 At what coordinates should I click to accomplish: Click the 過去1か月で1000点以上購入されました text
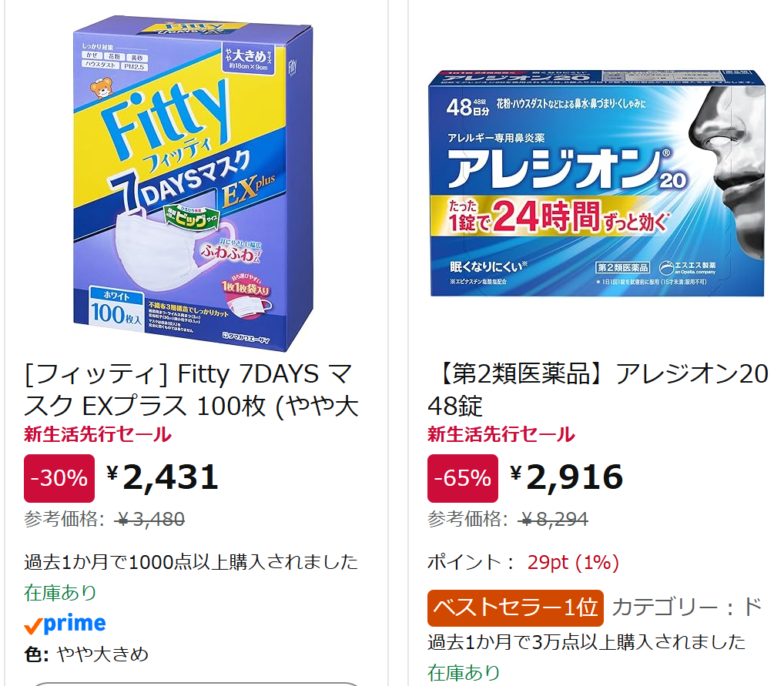point(191,561)
